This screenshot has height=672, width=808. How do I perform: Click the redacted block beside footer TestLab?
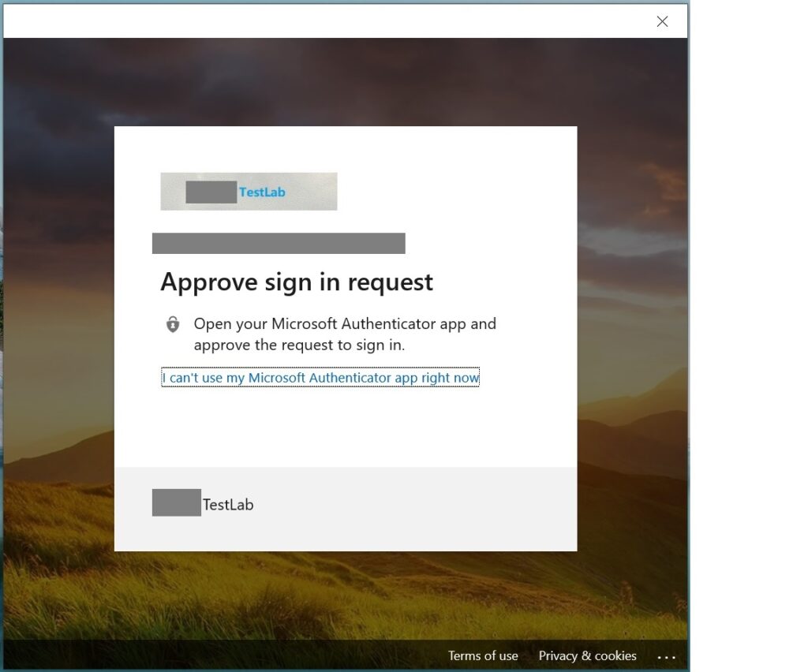point(176,502)
